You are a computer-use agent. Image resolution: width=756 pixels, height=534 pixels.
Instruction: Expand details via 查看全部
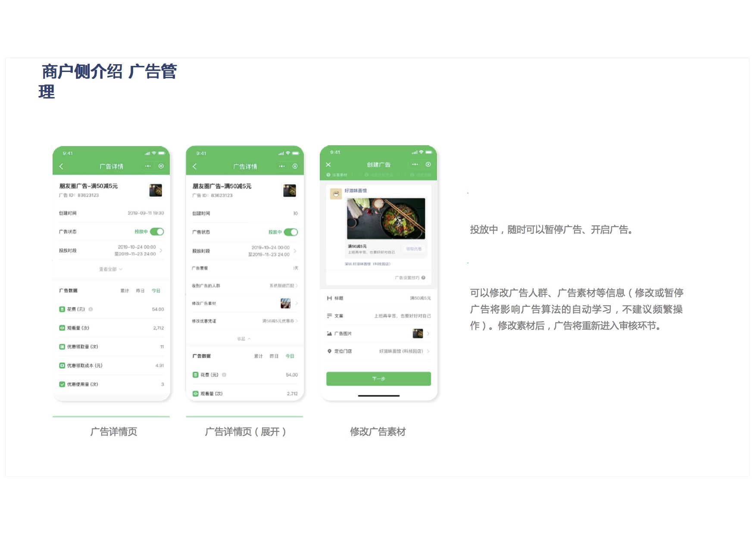(x=111, y=269)
